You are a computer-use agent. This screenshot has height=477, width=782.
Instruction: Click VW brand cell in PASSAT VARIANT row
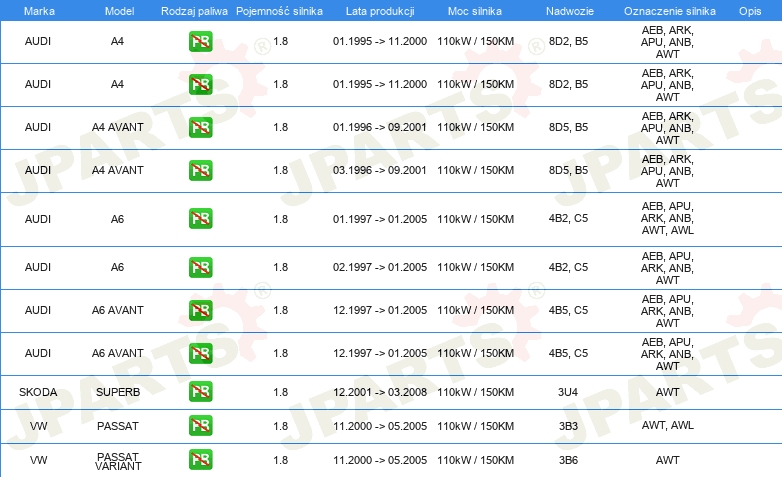38,460
